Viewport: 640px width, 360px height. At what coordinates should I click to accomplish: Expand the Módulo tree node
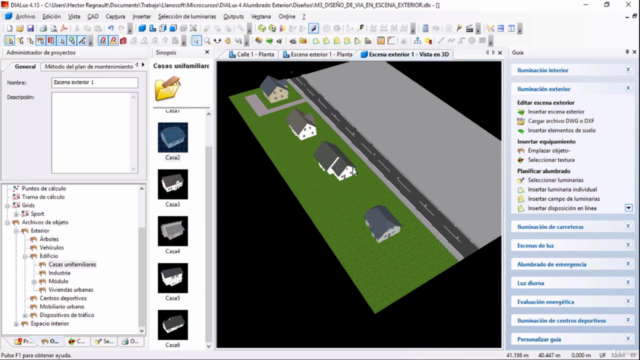(34, 282)
